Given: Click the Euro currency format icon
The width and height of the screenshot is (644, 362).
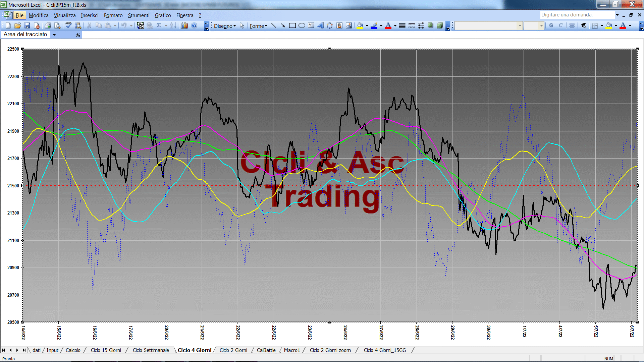Looking at the screenshot, I should click(584, 26).
